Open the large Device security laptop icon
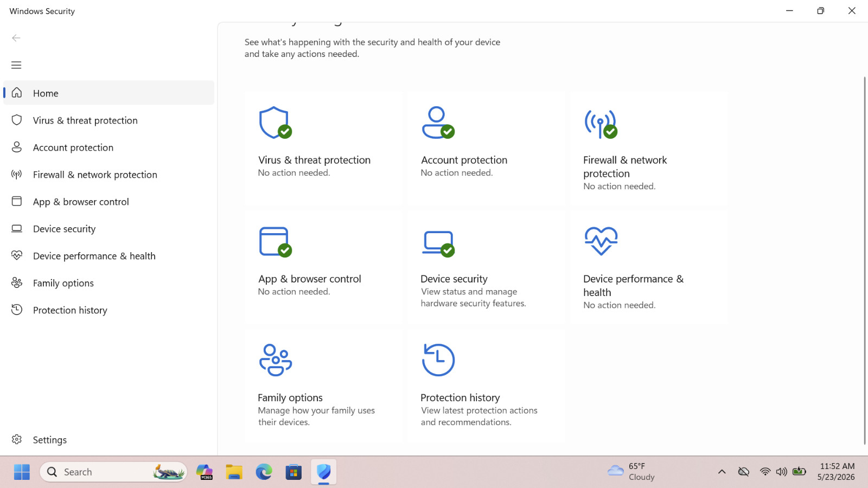 point(438,243)
